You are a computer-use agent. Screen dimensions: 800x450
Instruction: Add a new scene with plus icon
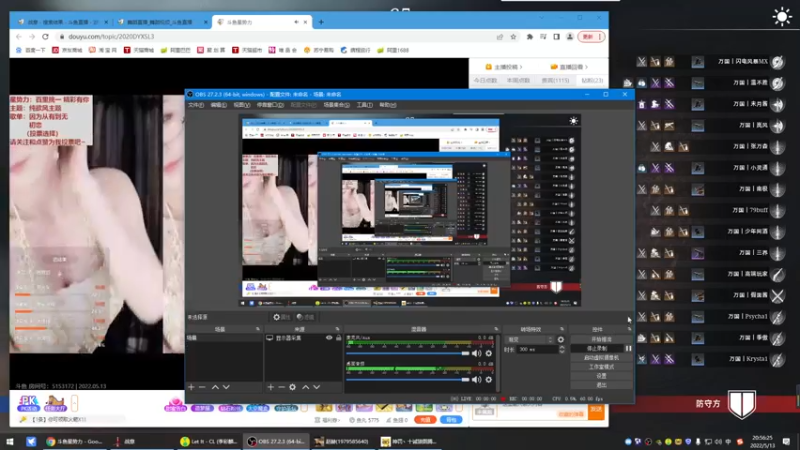(191, 387)
